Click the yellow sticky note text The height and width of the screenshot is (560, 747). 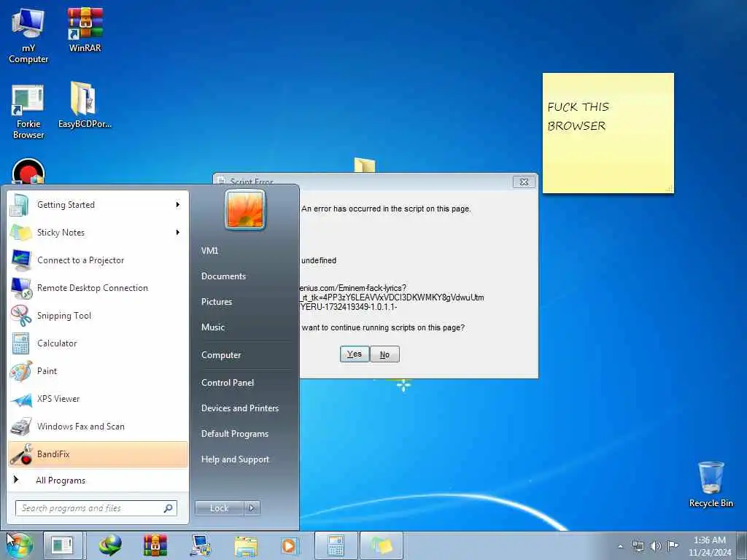tap(578, 116)
